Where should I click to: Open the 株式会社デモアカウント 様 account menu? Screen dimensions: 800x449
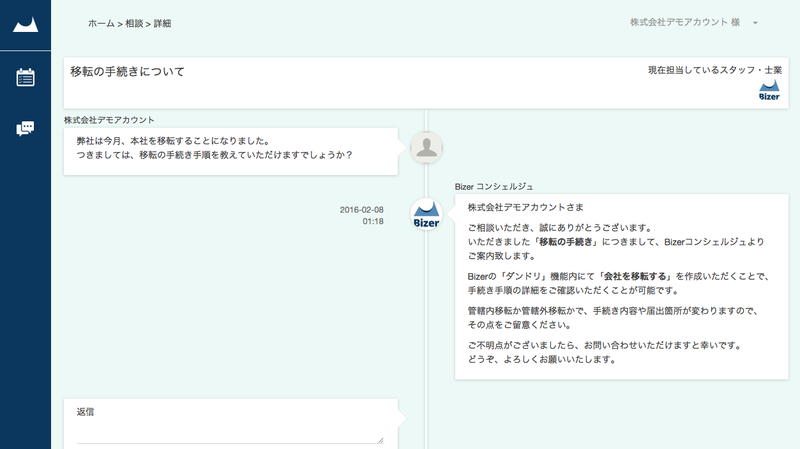coord(685,22)
